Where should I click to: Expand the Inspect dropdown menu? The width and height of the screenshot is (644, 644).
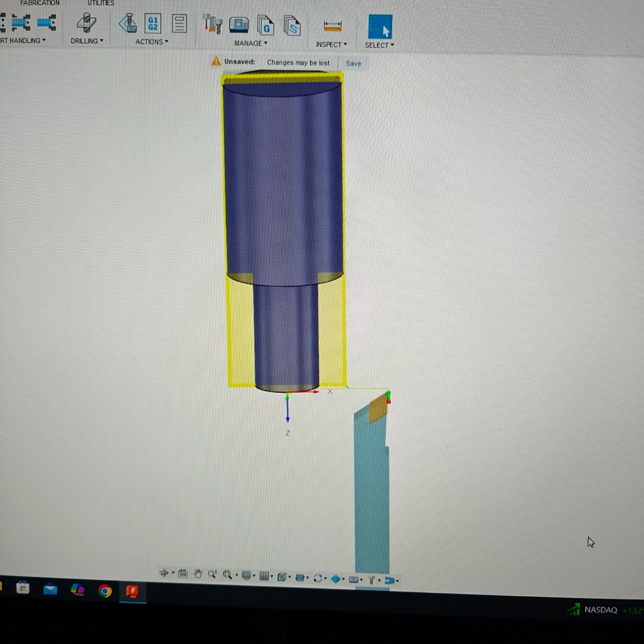345,44
